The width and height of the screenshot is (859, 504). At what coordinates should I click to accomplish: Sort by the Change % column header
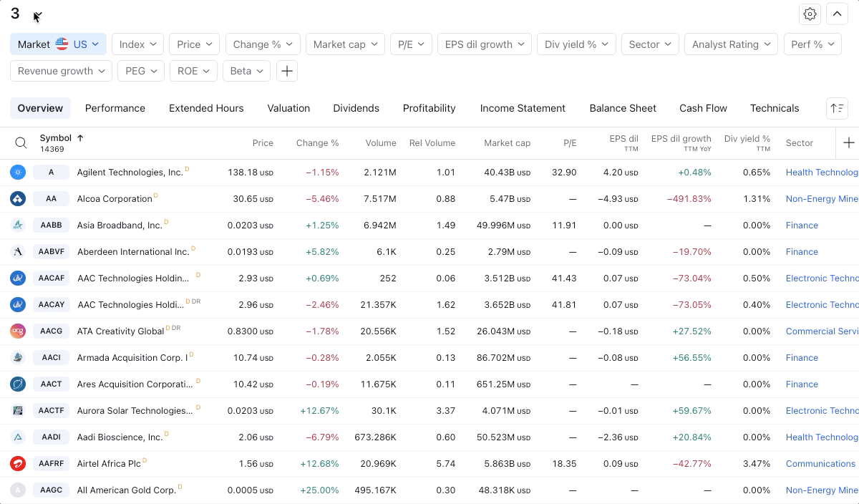[317, 143]
